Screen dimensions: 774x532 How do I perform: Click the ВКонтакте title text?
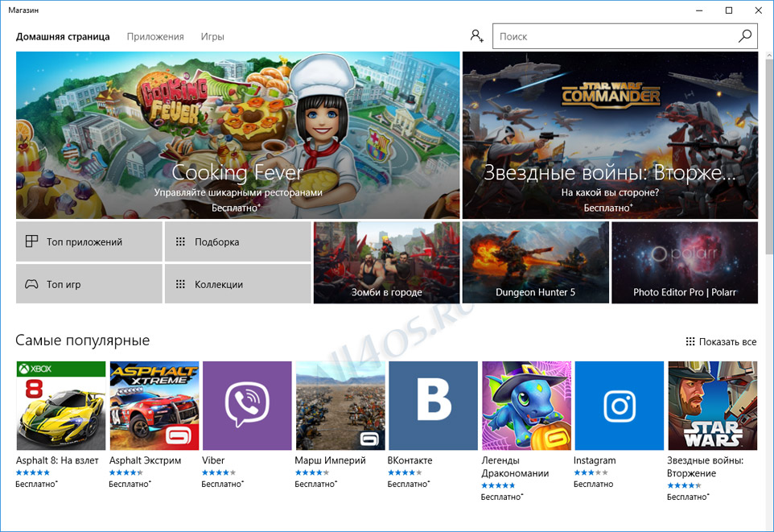point(410,460)
